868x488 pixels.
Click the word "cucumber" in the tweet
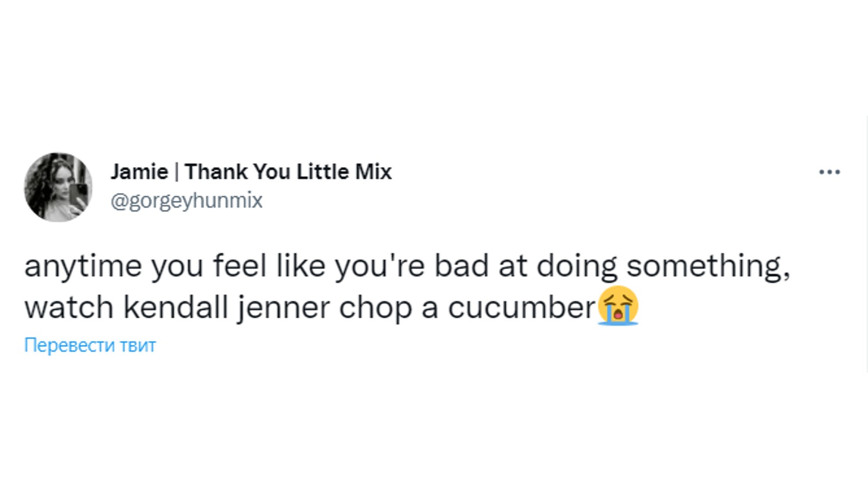(x=521, y=308)
